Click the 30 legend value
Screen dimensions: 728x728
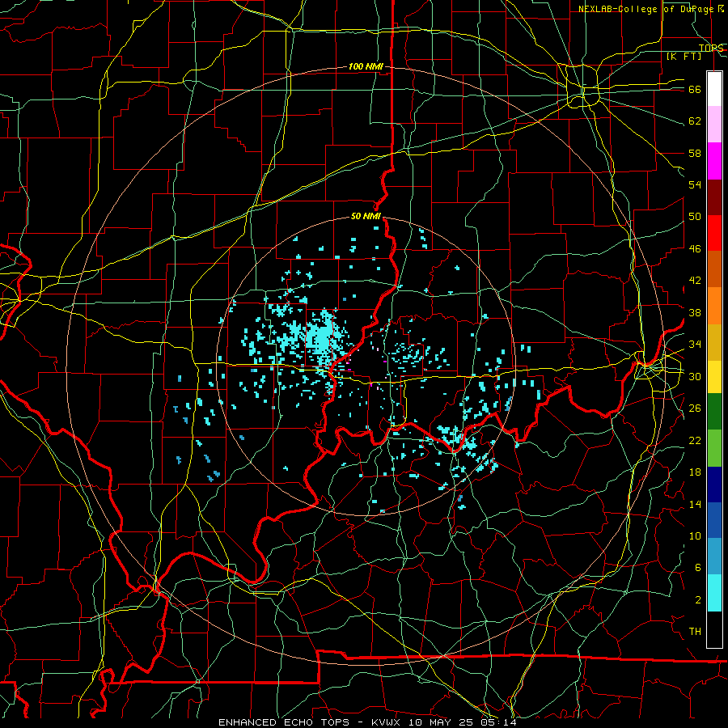click(x=695, y=376)
